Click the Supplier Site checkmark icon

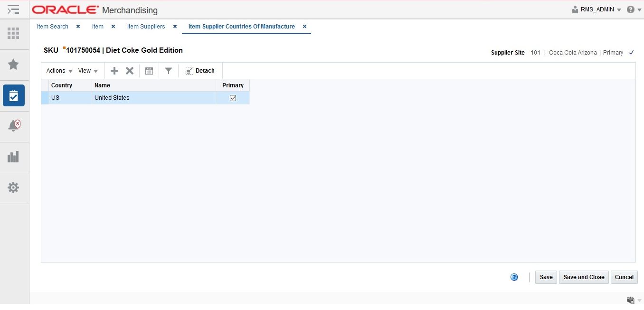631,53
